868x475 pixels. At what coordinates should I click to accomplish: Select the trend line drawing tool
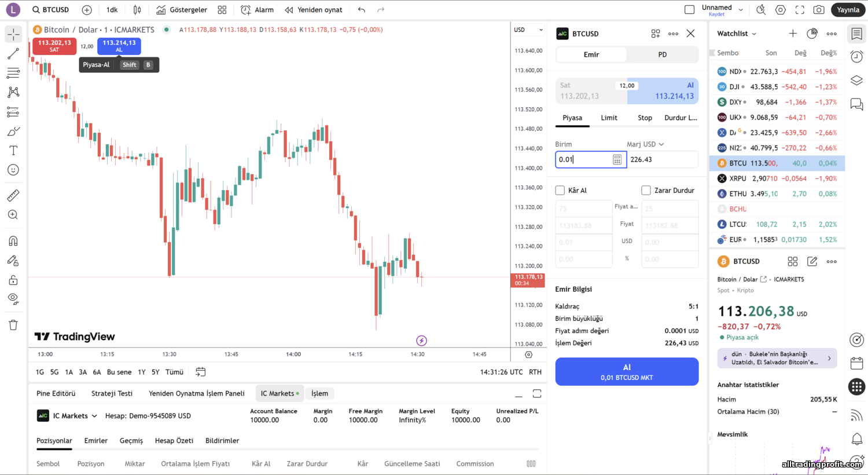(x=13, y=54)
